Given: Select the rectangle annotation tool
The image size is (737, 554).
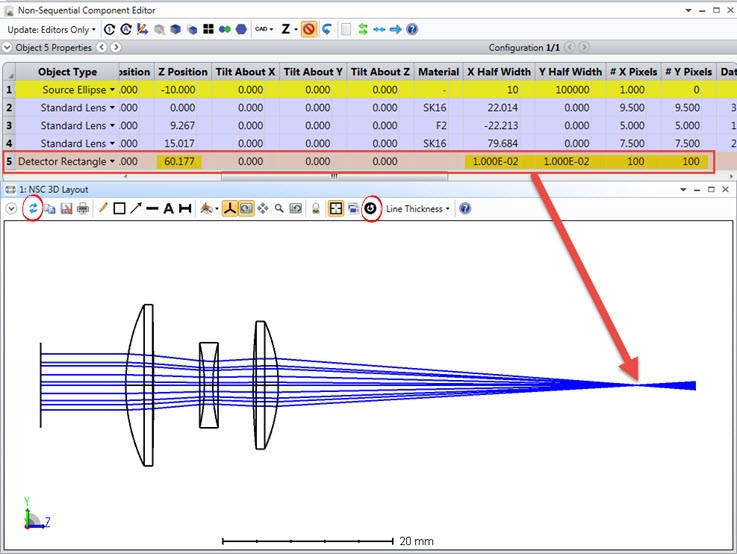Looking at the screenshot, I should 119,209.
